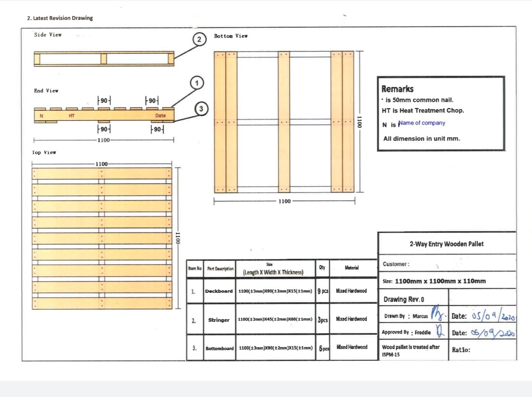Click the Bottom View label
The width and height of the screenshot is (532, 397).
[231, 36]
